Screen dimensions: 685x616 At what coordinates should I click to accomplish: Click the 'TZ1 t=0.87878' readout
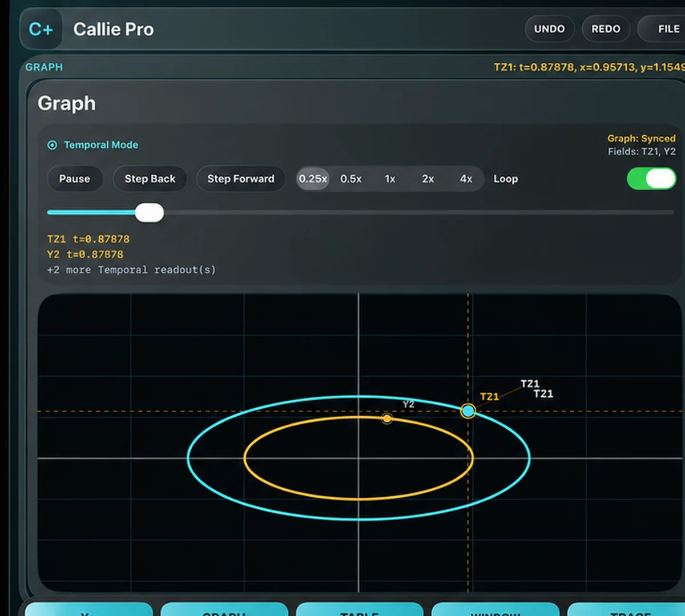tap(88, 239)
